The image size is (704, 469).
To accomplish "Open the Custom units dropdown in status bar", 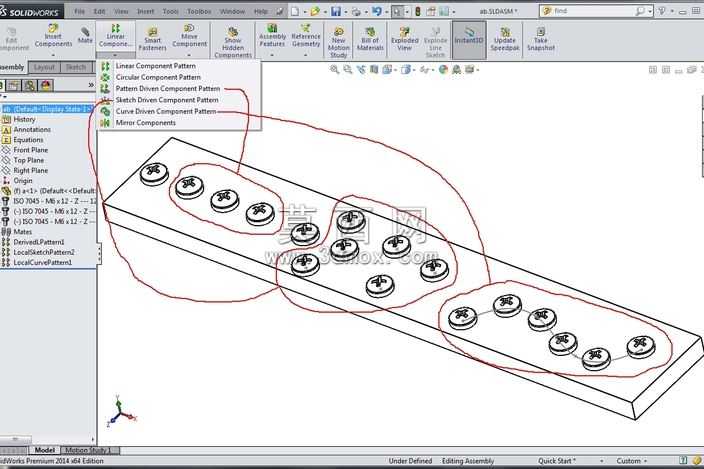I will (x=631, y=461).
